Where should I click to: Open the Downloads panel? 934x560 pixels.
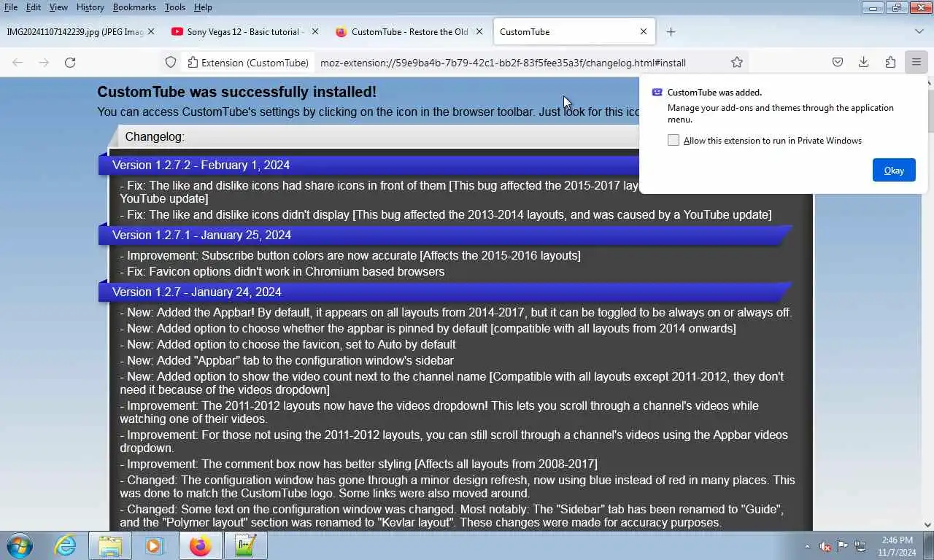pyautogui.click(x=863, y=63)
